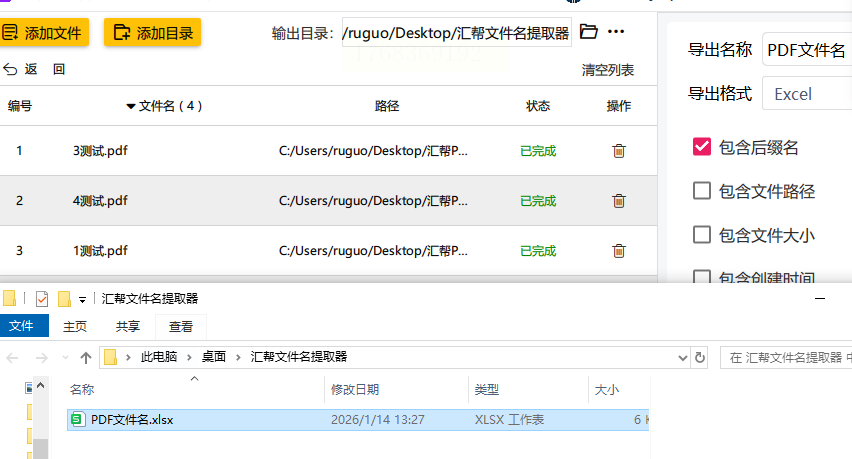The height and width of the screenshot is (459, 852).
Task: Click the 导出名称 input field
Action: point(807,49)
